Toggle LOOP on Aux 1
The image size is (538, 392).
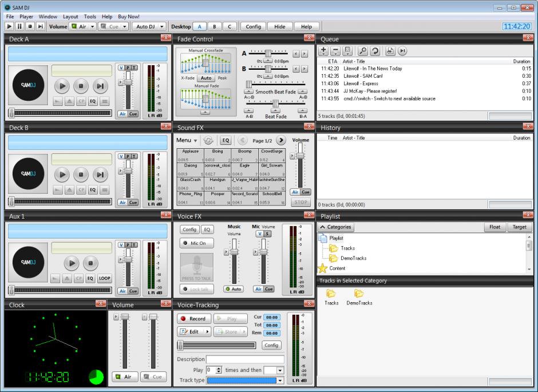tap(104, 278)
